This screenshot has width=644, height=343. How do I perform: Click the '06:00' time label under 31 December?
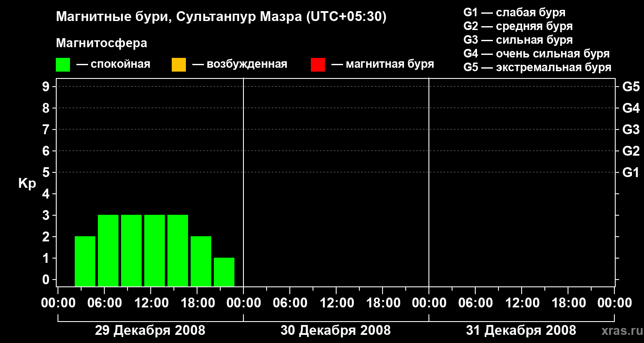tap(475, 303)
